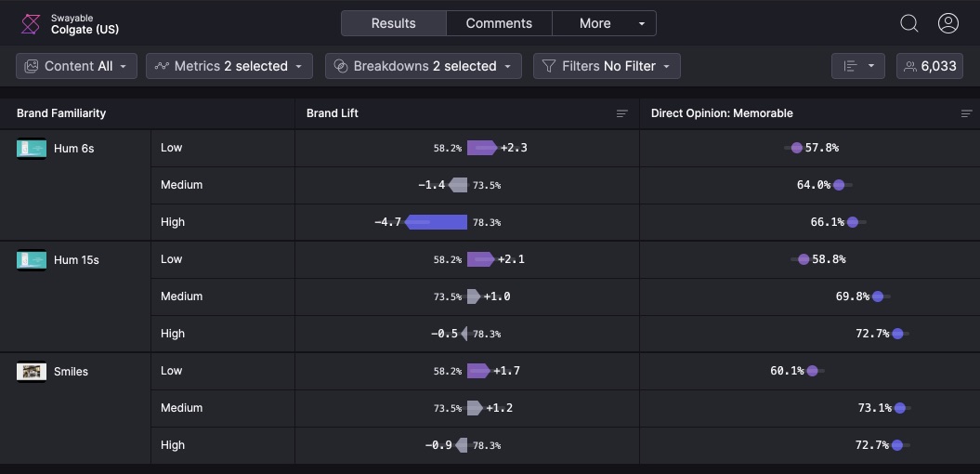The image size is (980, 474).
Task: Click the Low row label under Hum 6s
Action: tap(171, 148)
